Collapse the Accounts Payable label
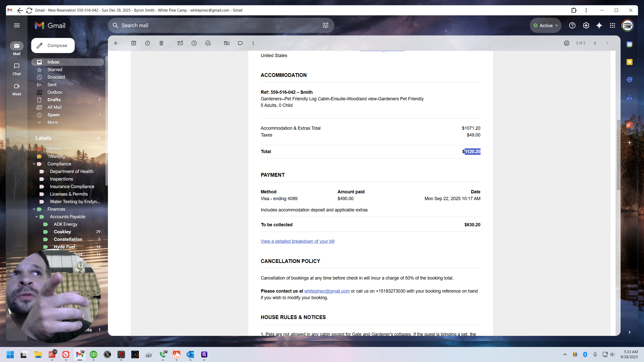The height and width of the screenshot is (362, 644). [x=36, y=217]
